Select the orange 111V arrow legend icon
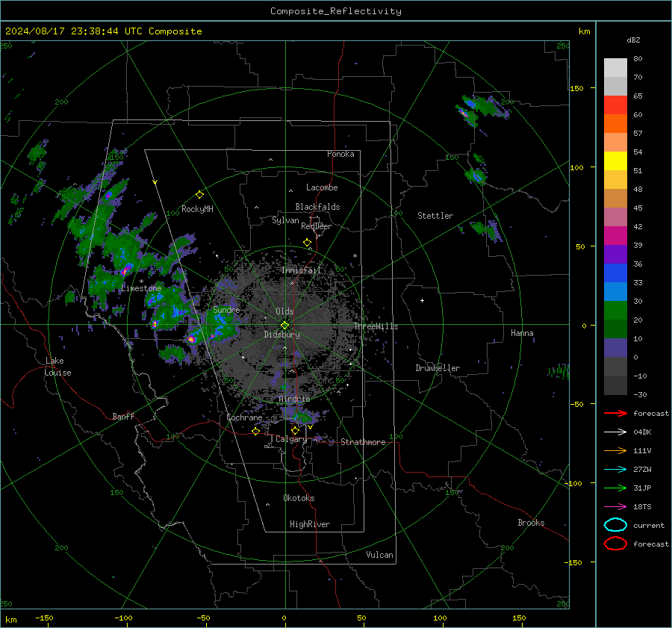This screenshot has height=628, width=672. click(615, 450)
